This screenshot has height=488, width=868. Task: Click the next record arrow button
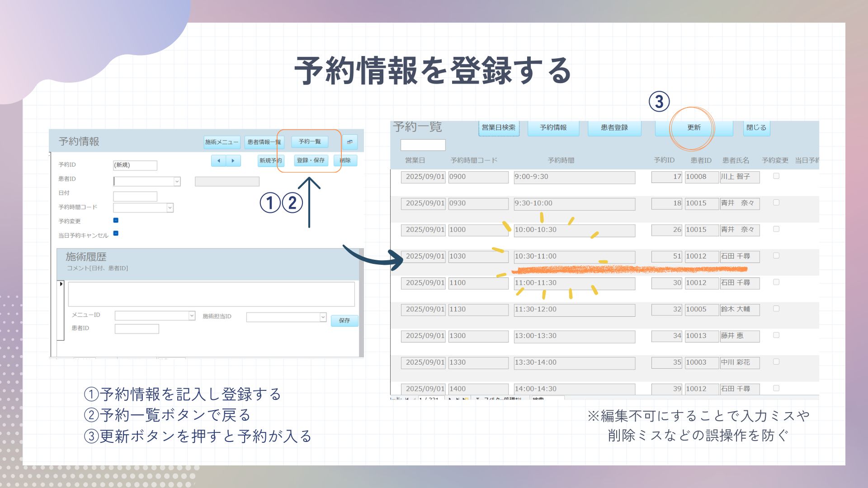(233, 160)
